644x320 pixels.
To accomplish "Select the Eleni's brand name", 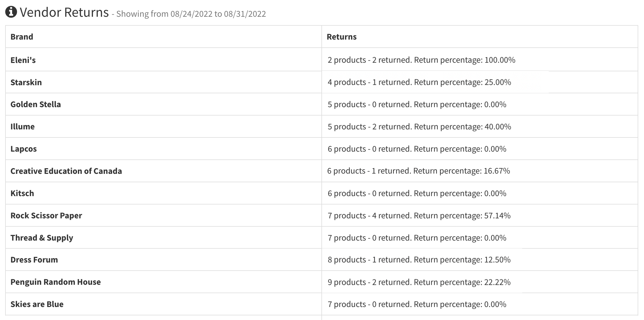I will [x=23, y=60].
